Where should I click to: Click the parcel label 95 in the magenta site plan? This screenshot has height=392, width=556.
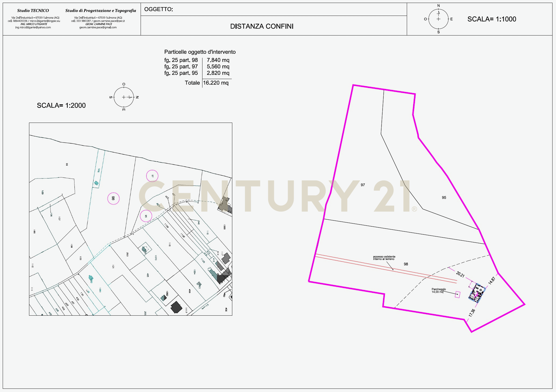(444, 198)
